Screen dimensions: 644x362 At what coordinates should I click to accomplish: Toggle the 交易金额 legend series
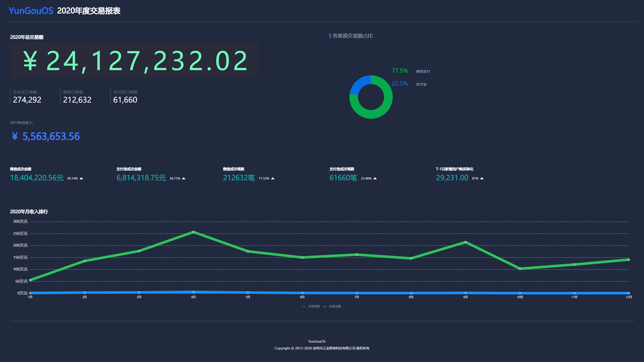(x=332, y=306)
